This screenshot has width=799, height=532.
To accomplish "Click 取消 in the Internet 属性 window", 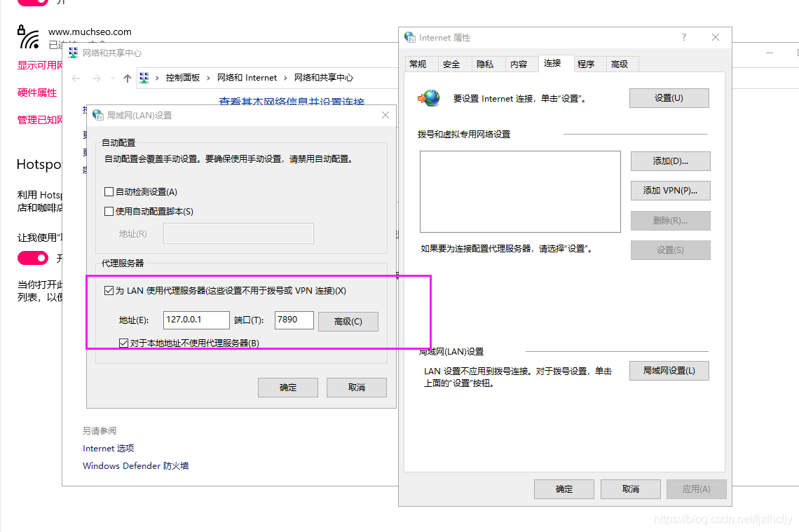I will 631,489.
